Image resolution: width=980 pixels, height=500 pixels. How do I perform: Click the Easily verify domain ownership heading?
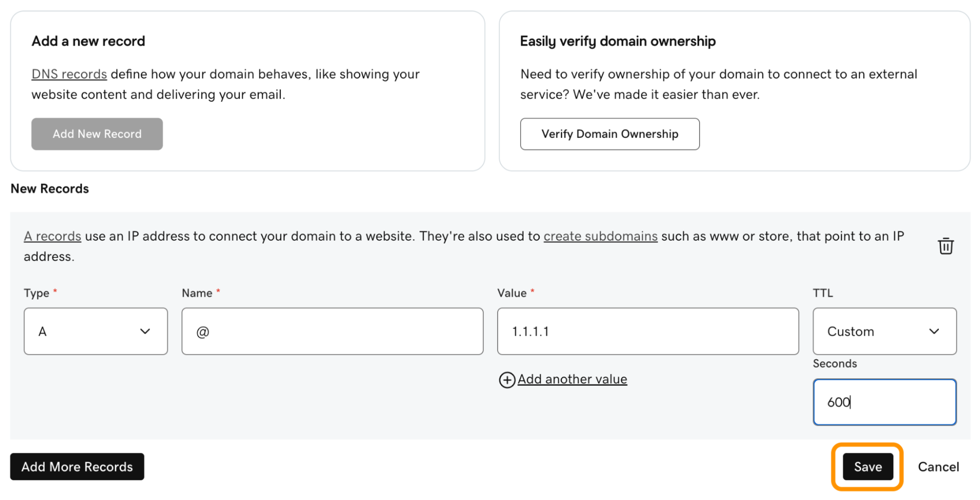coord(618,41)
